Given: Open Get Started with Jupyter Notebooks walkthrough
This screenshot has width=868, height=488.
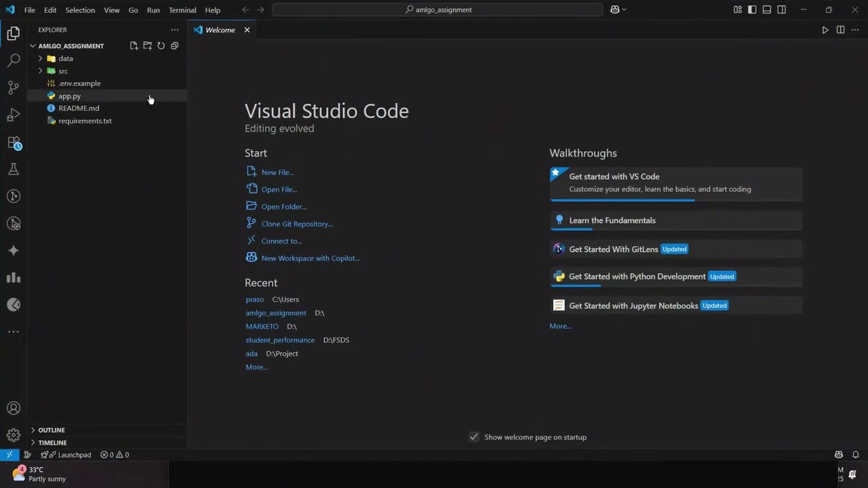Looking at the screenshot, I should [675, 306].
